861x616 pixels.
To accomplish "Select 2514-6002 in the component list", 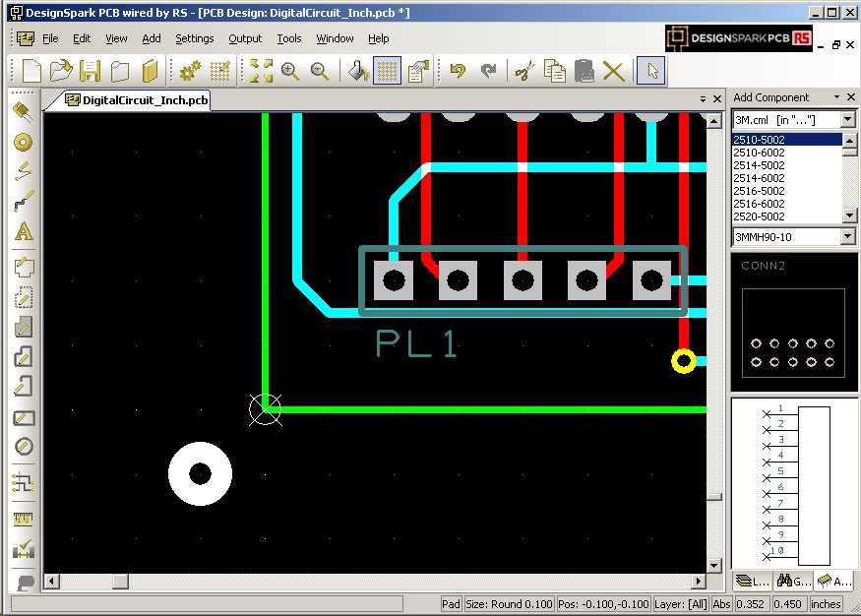I will [x=759, y=178].
